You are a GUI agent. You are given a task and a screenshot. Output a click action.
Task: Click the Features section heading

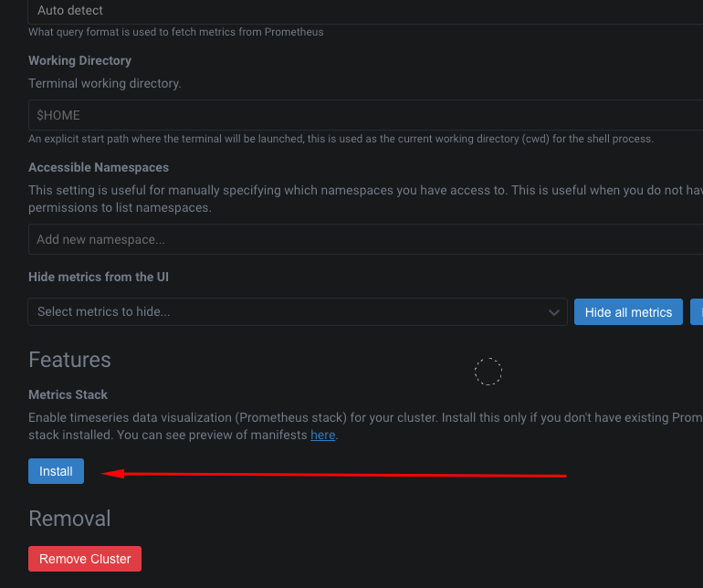[69, 359]
